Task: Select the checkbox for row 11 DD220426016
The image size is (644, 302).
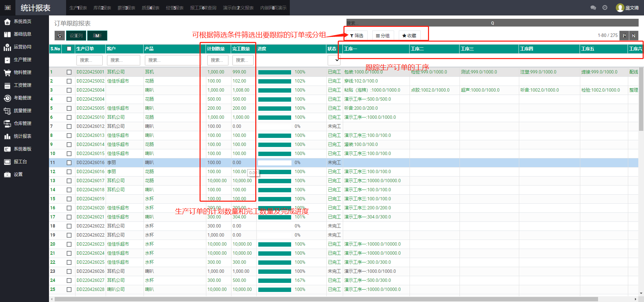Action: [x=69, y=163]
